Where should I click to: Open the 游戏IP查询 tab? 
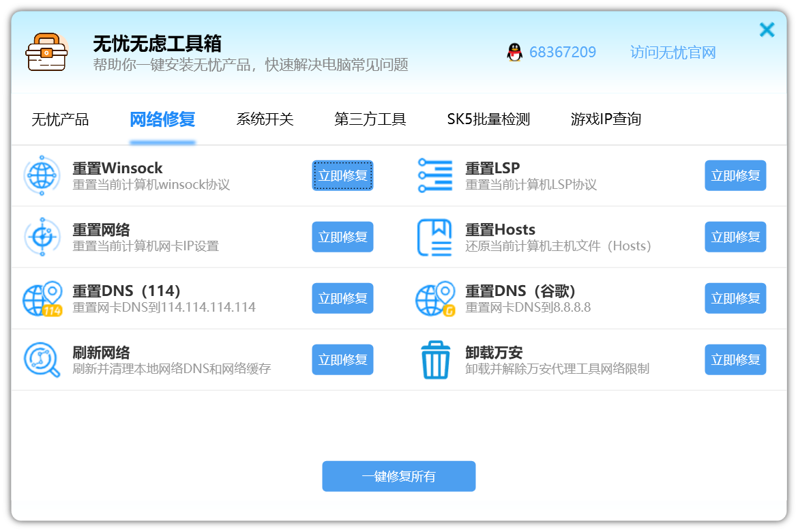pos(606,119)
